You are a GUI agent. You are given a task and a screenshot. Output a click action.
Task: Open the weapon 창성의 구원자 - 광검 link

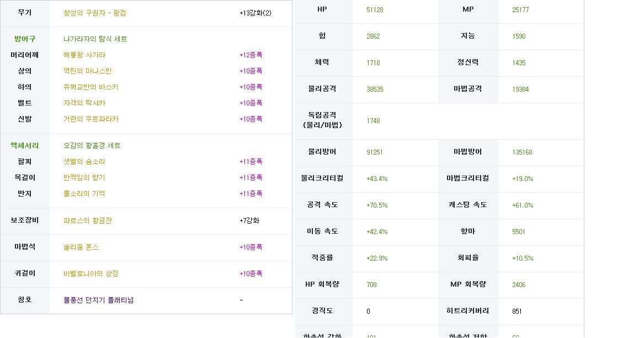tap(94, 13)
